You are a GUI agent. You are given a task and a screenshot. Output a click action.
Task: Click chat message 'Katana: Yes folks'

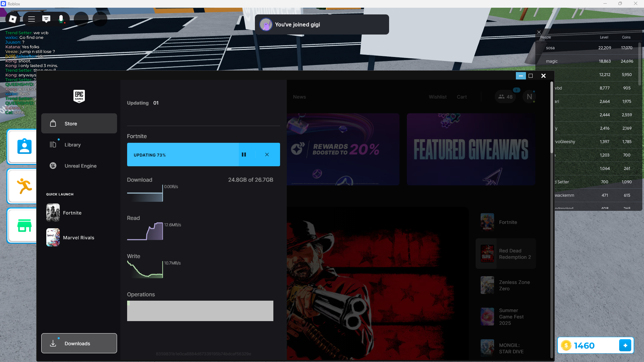pyautogui.click(x=22, y=47)
